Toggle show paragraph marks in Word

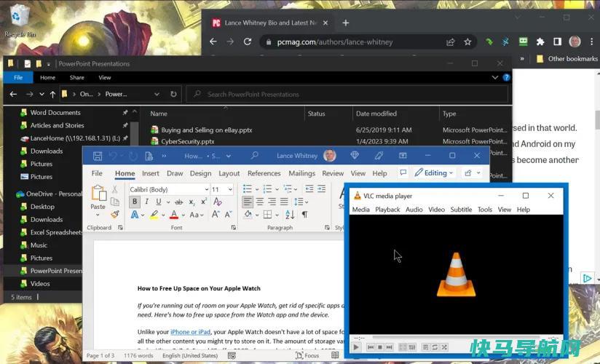(x=304, y=214)
